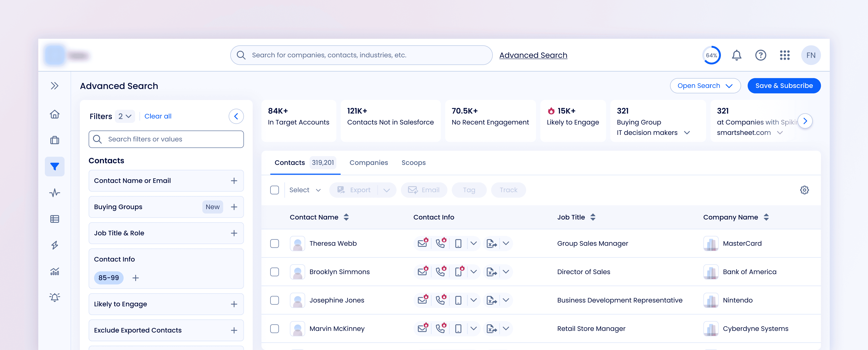This screenshot has width=868, height=350.
Task: Open the briefcase companies icon in sidebar
Action: point(55,140)
